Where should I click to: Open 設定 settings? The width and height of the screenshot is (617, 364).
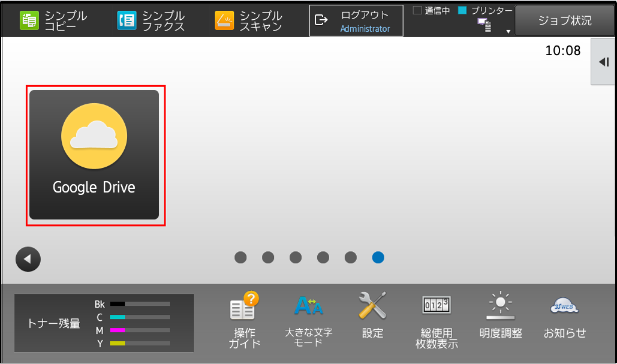tap(372, 315)
